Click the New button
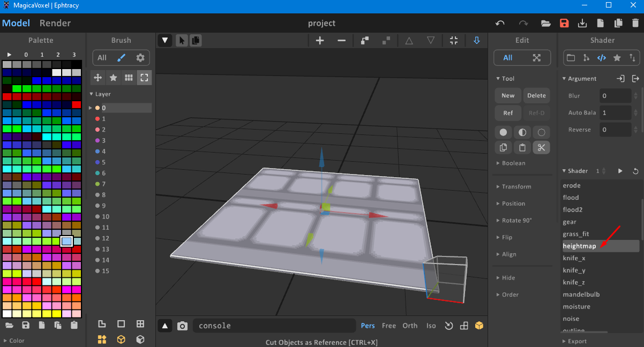The width and height of the screenshot is (644, 347). click(x=508, y=96)
